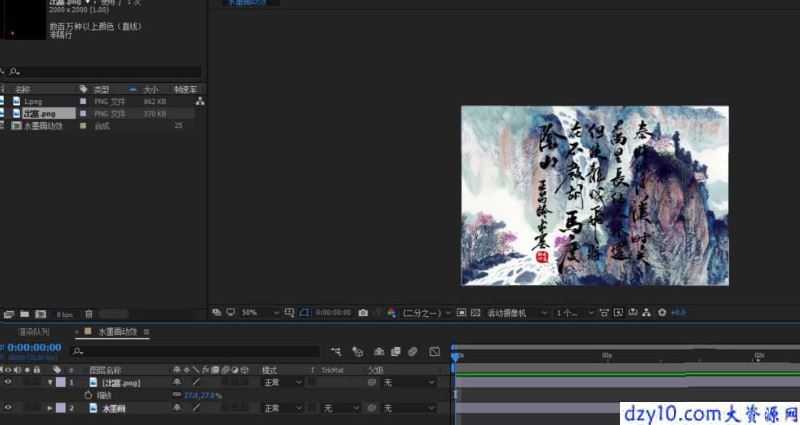Open the resolution dropdown showing 二分之一

click(x=427, y=313)
